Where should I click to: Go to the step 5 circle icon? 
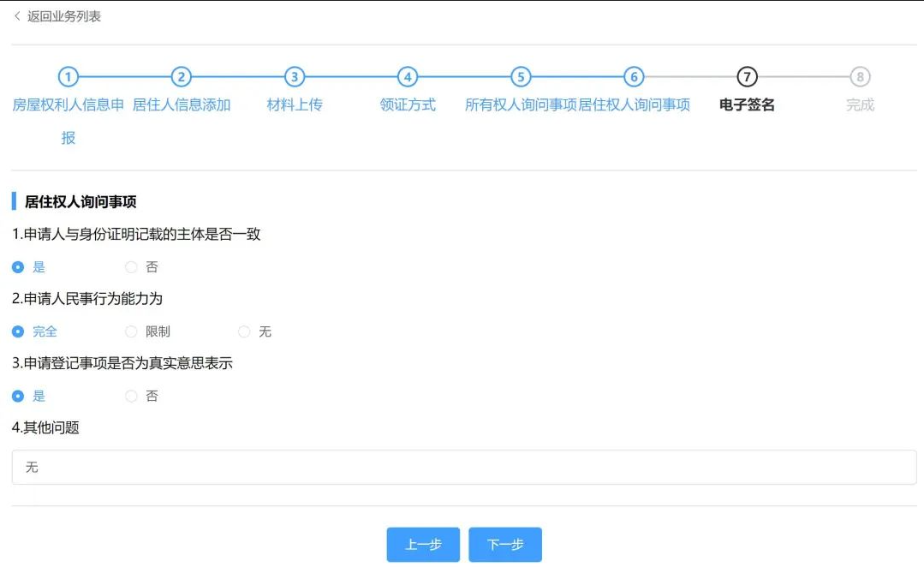tap(521, 77)
